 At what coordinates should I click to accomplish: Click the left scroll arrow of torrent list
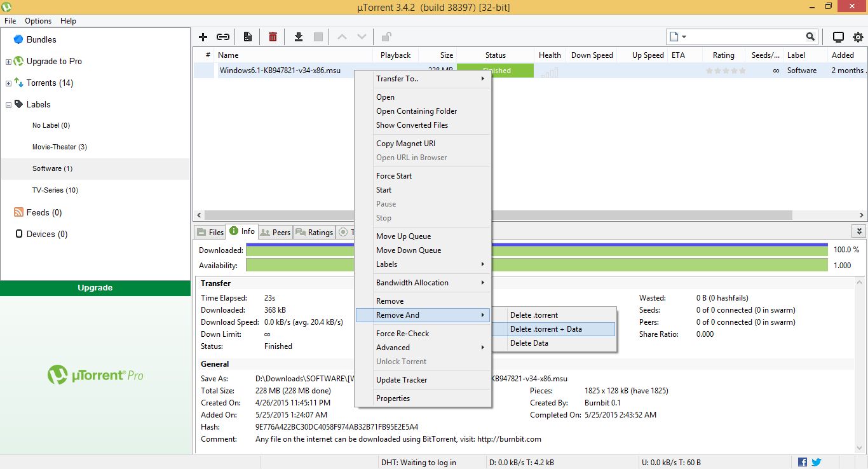tap(198, 215)
